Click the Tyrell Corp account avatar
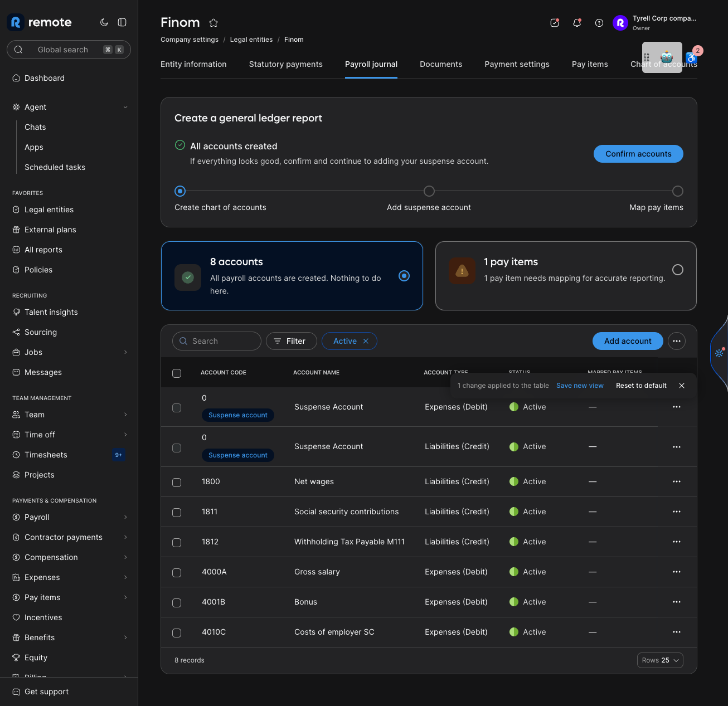This screenshot has height=706, width=728. click(620, 23)
